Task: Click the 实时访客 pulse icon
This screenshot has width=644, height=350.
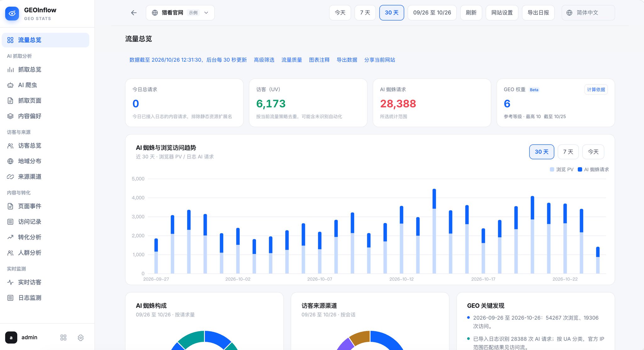Action: pos(10,282)
